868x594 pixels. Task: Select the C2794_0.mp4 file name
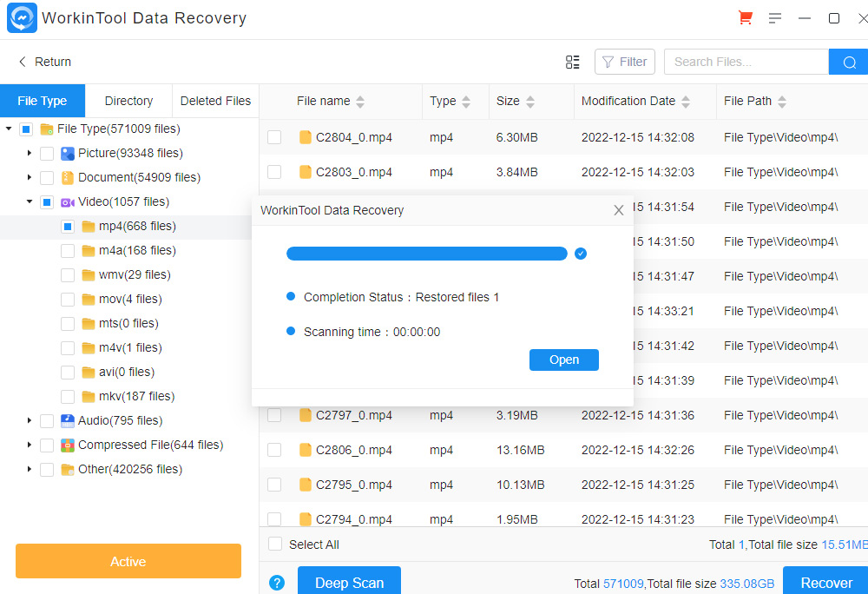[x=354, y=519]
